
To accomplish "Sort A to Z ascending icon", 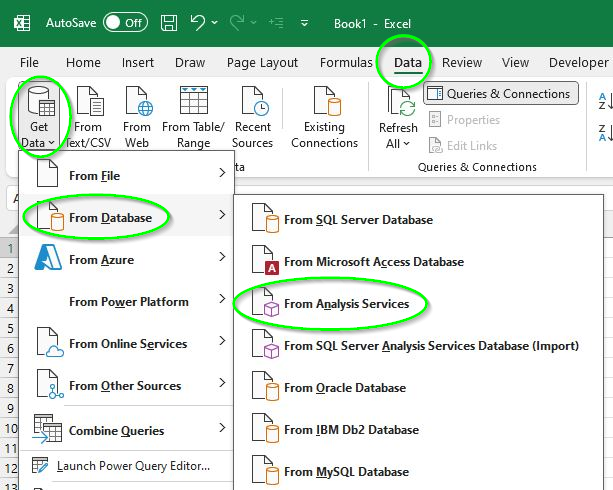I will 605,101.
